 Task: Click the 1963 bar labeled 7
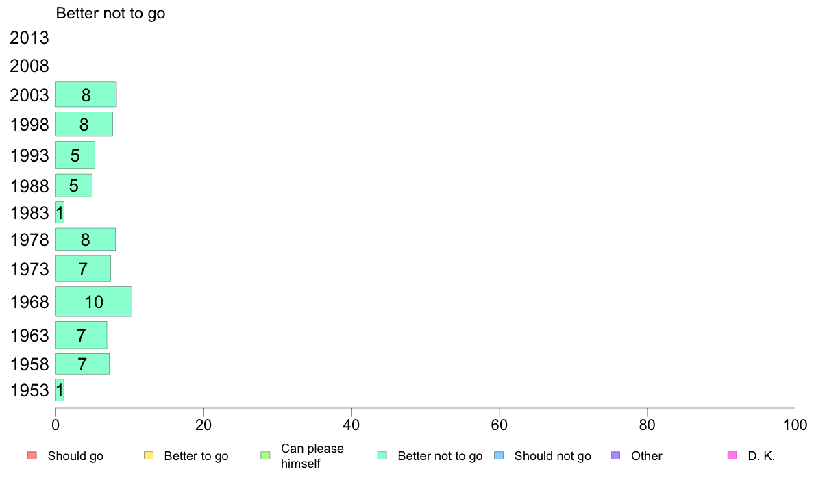coord(82,336)
